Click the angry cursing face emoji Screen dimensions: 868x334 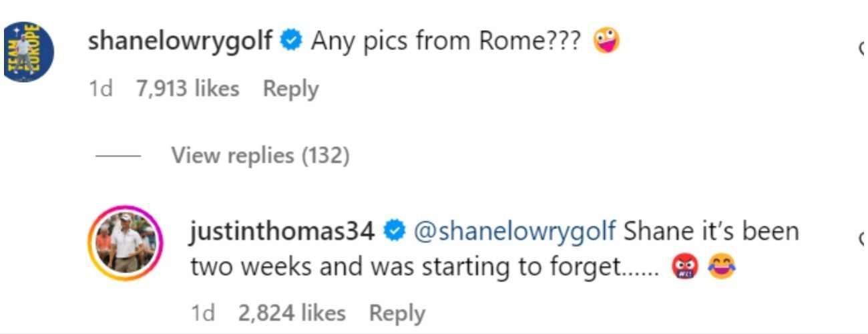click(686, 269)
